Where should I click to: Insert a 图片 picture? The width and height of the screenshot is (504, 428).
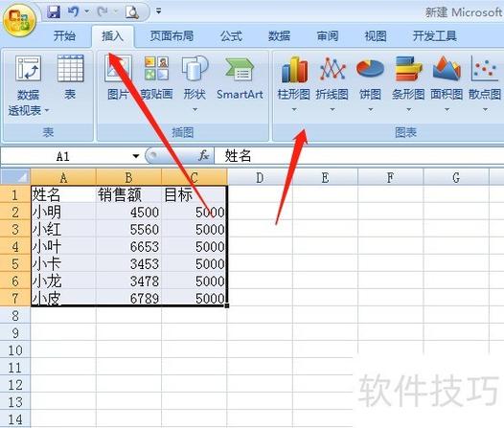click(118, 77)
